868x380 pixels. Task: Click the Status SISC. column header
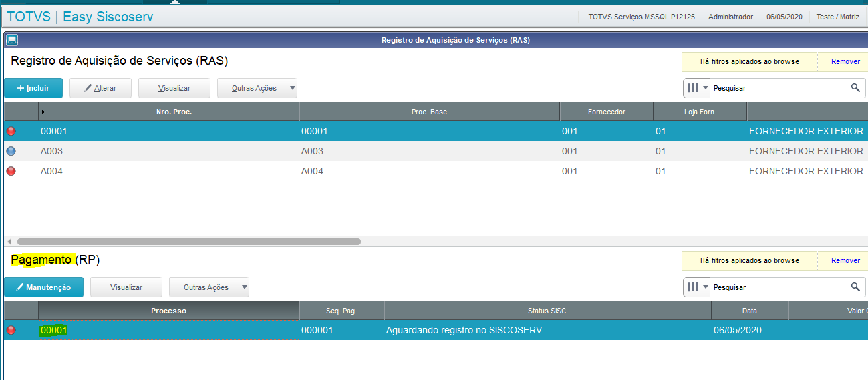point(547,311)
